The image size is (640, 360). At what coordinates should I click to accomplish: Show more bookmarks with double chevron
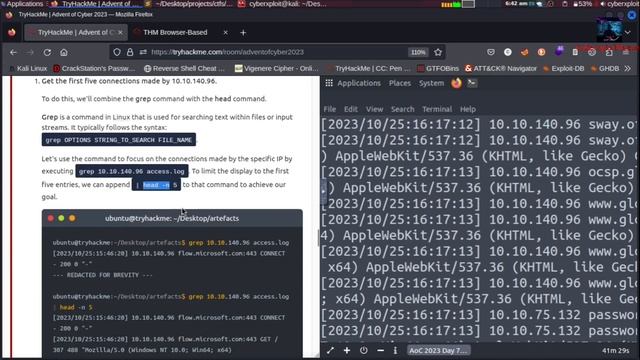tap(628, 68)
